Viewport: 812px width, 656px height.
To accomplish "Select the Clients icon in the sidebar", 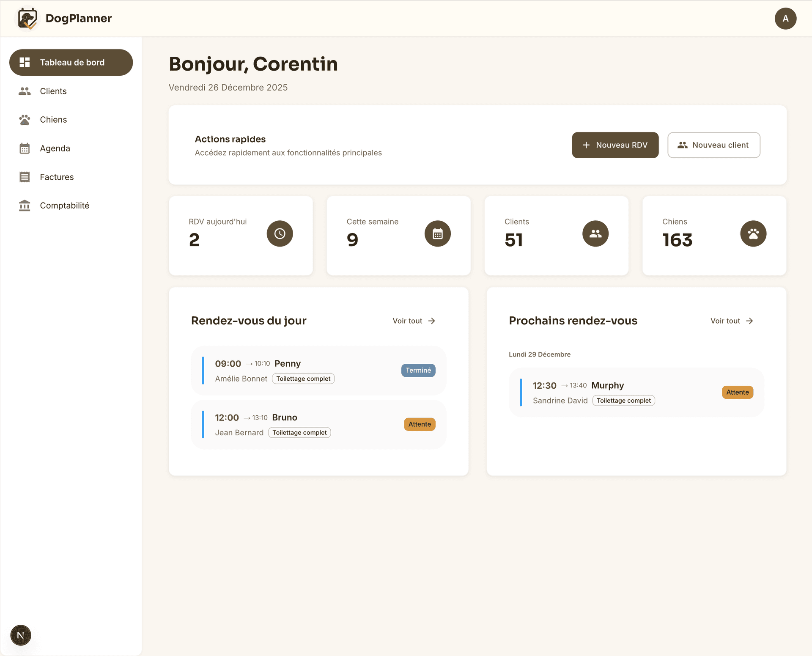I will [25, 91].
